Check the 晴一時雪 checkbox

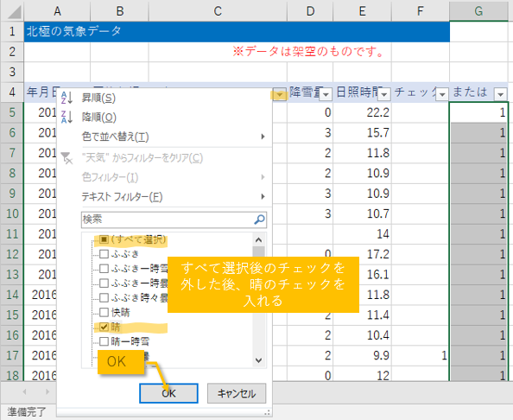[104, 341]
